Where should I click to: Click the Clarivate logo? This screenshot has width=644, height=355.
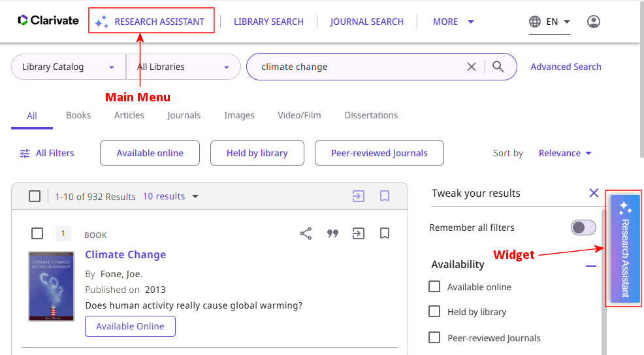click(48, 20)
